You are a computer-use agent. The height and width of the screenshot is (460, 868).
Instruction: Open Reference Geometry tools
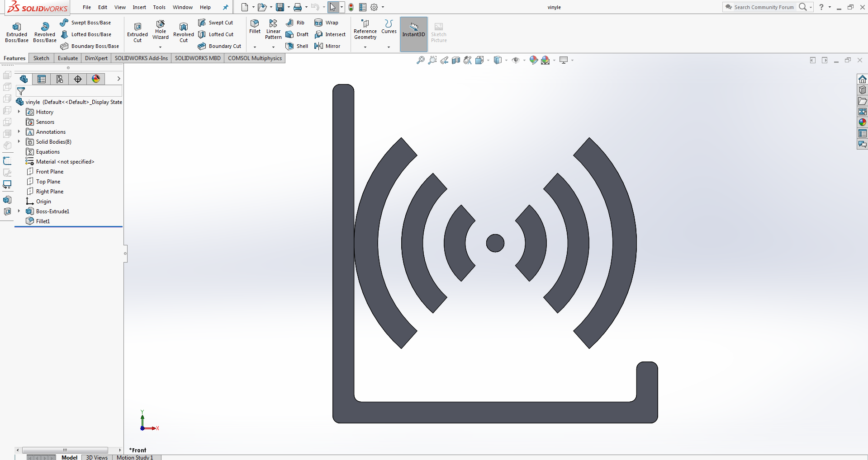point(365,29)
